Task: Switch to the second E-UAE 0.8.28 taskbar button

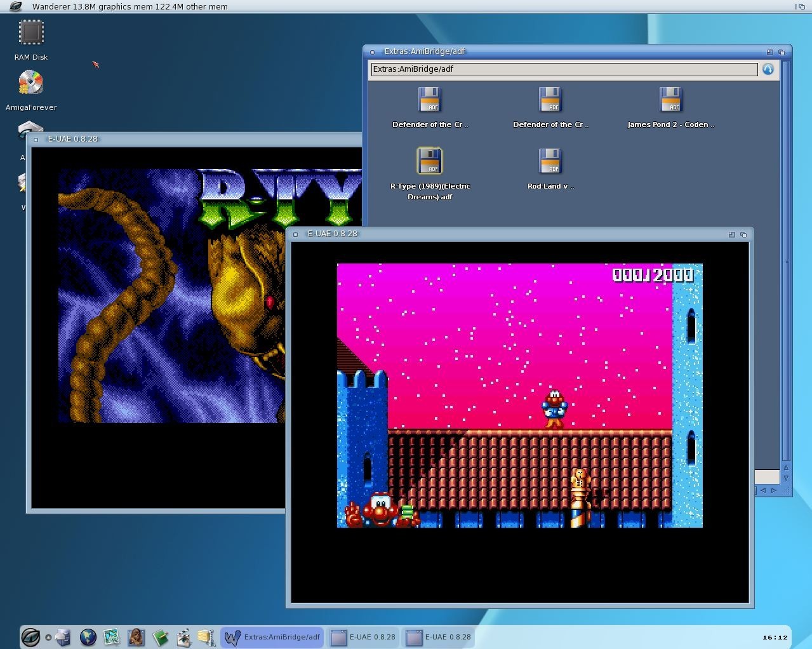Action: (x=439, y=637)
